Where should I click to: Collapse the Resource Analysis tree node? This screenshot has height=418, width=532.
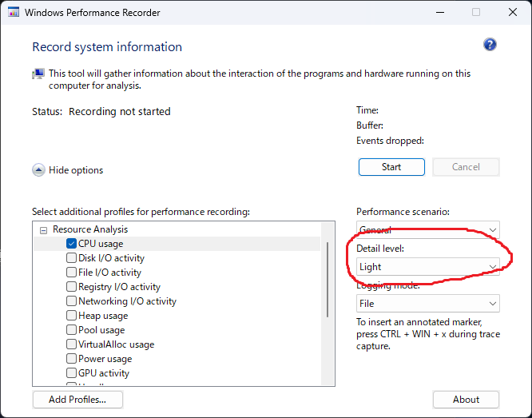[x=43, y=230]
